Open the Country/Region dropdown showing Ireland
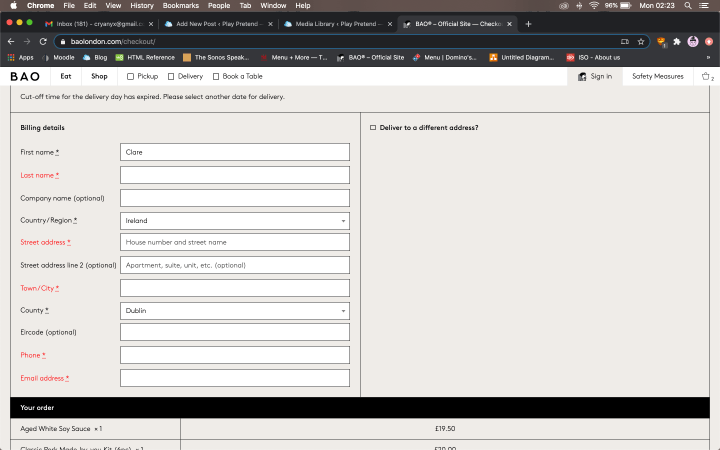 (234, 221)
